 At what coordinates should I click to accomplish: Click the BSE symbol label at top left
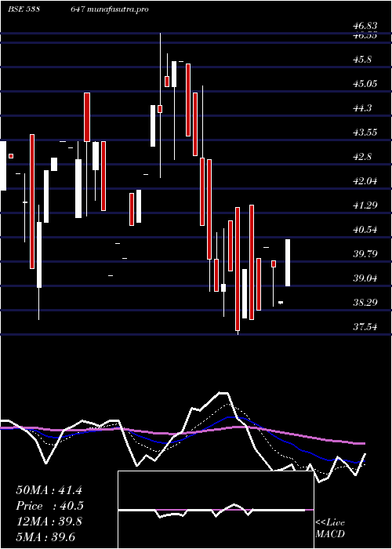tap(24, 9)
